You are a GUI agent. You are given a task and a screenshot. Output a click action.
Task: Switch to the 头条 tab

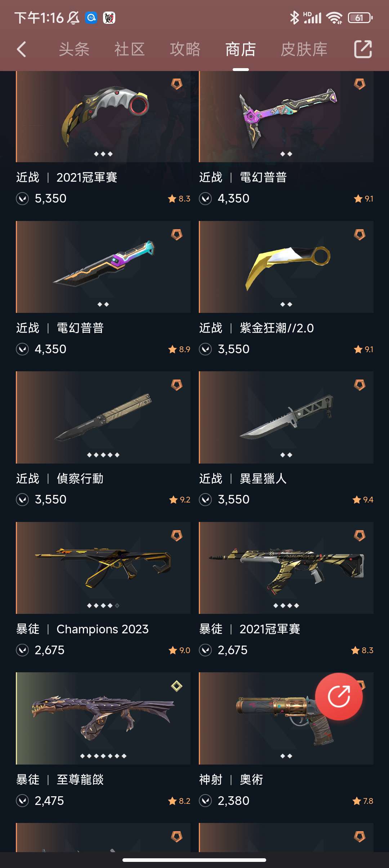[x=74, y=49]
